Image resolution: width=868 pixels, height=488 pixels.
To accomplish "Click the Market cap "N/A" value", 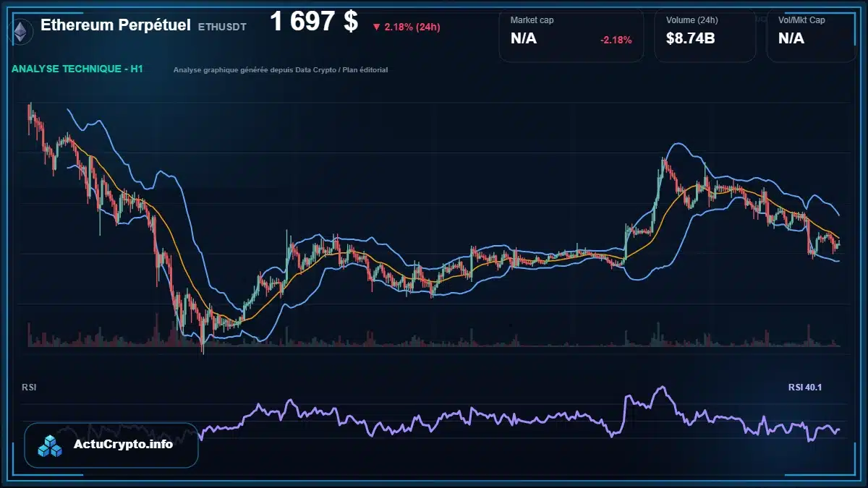I will click(x=524, y=39).
